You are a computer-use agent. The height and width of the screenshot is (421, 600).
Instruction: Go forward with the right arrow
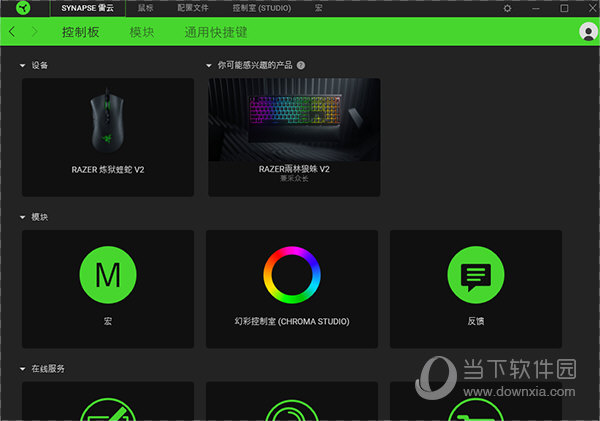(34, 32)
